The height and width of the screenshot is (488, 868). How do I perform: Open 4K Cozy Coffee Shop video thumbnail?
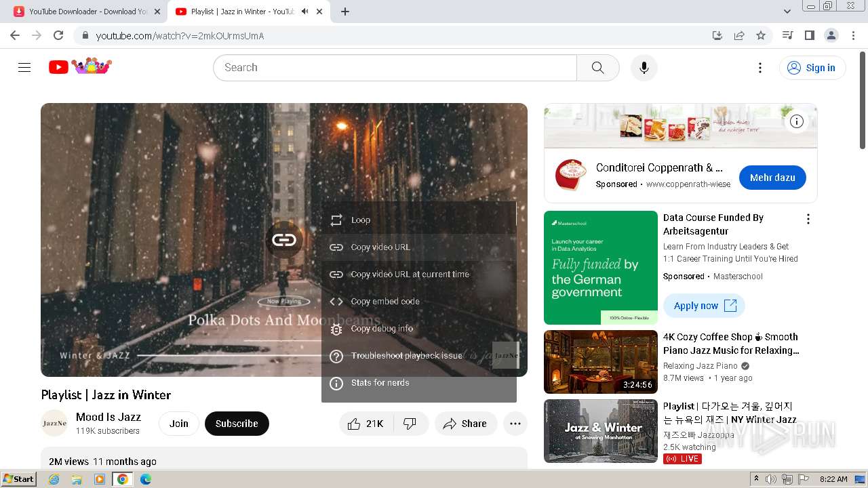pyautogui.click(x=601, y=362)
